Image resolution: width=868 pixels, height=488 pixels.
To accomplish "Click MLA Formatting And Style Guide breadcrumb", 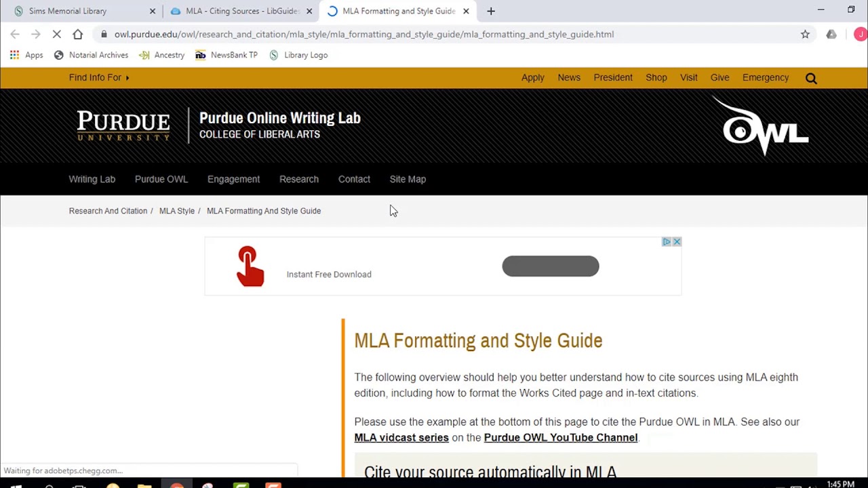I will 264,211.
